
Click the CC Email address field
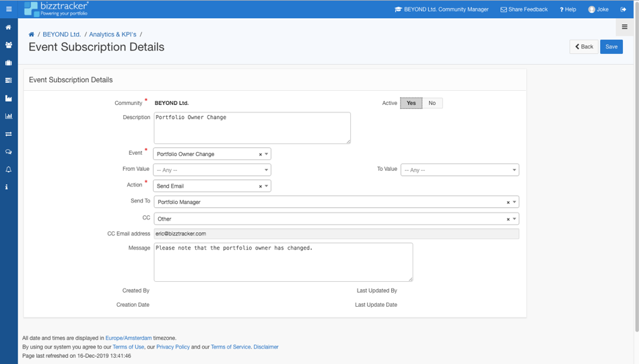336,233
